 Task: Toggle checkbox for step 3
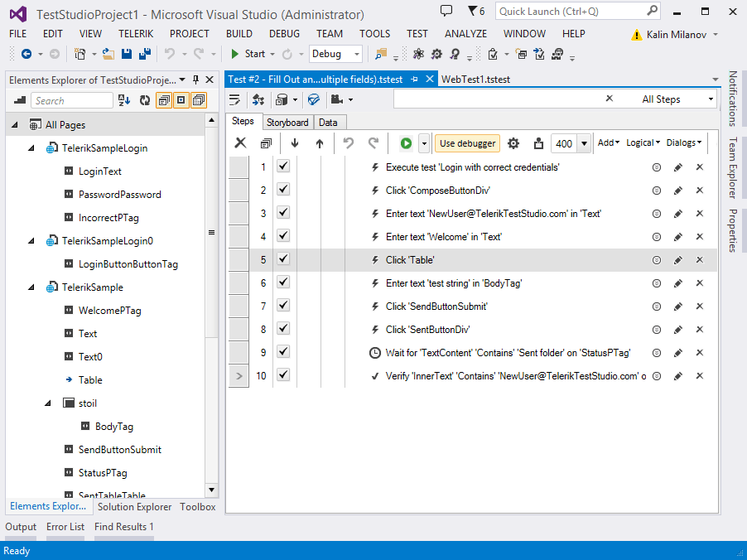tap(283, 213)
